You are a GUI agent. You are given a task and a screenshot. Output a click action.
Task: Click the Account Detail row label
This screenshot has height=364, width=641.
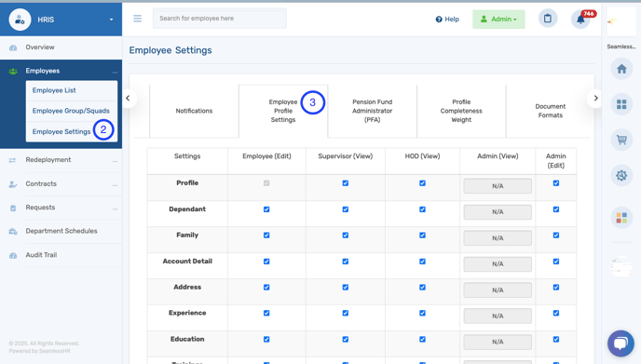187,262
